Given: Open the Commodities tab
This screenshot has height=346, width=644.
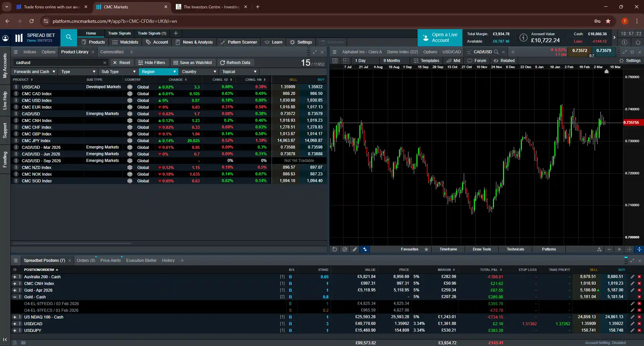Looking at the screenshot, I should coord(112,52).
